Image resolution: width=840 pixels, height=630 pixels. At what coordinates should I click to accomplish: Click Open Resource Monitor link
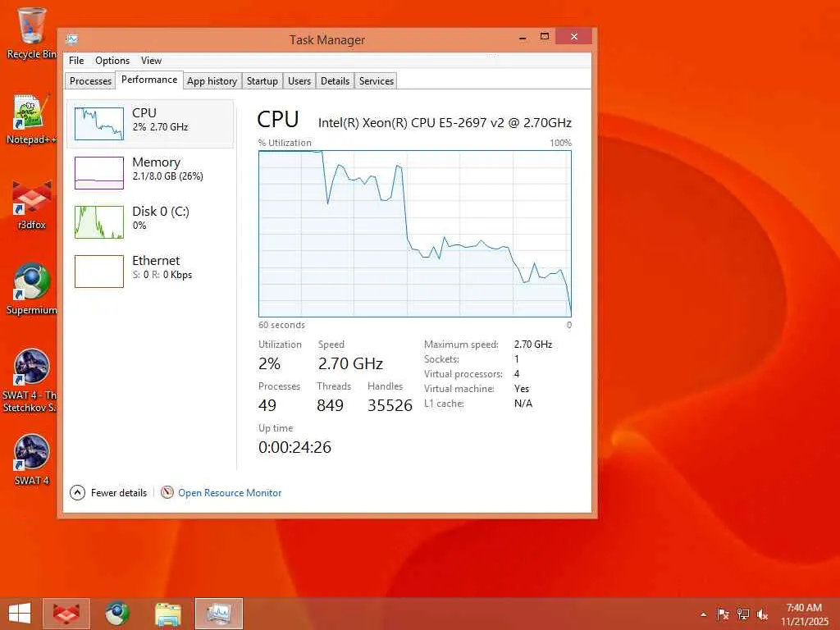pyautogui.click(x=230, y=493)
